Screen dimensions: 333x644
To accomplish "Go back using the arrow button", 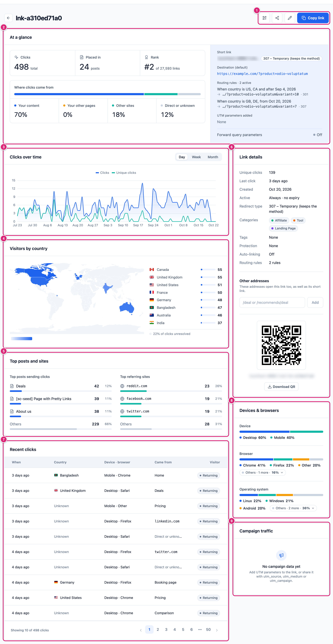I will point(8,18).
